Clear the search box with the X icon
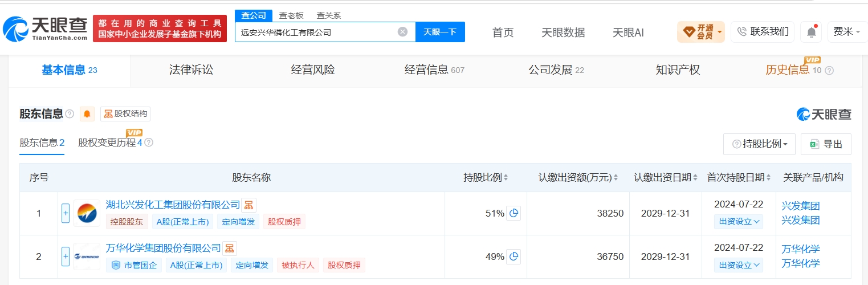Viewport: 868px width, 285px height. tap(402, 32)
